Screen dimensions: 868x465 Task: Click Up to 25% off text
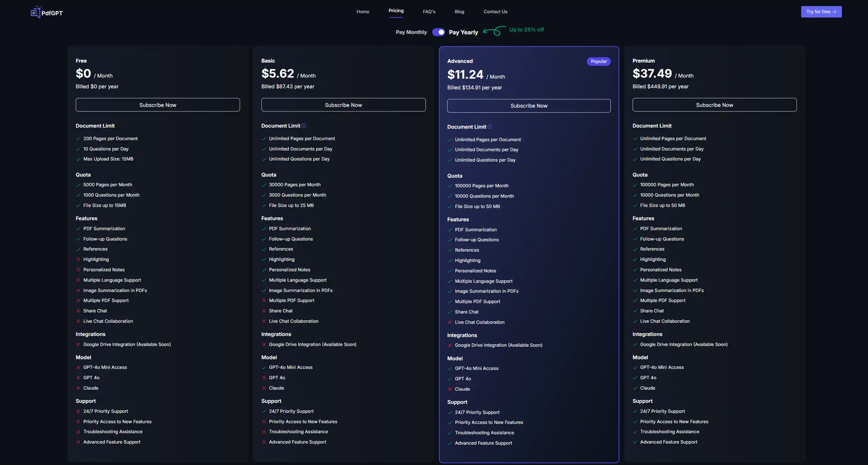527,30
